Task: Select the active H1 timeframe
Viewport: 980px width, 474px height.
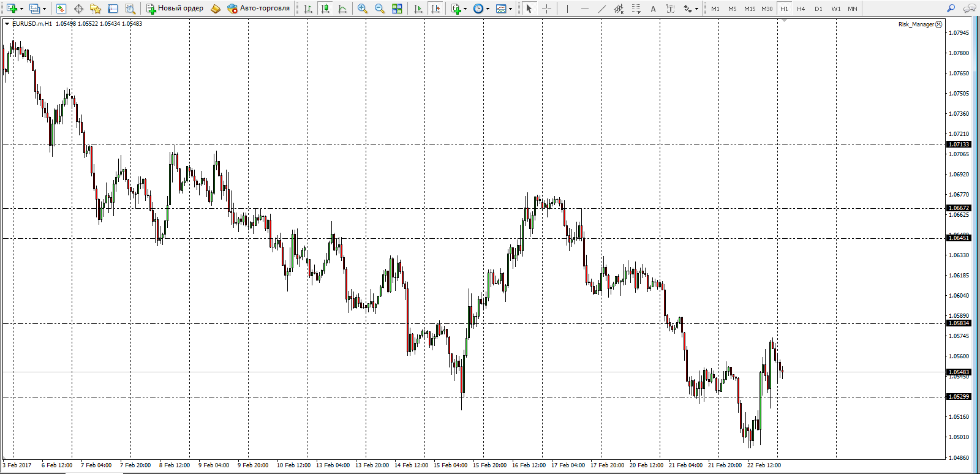Action: (784, 9)
